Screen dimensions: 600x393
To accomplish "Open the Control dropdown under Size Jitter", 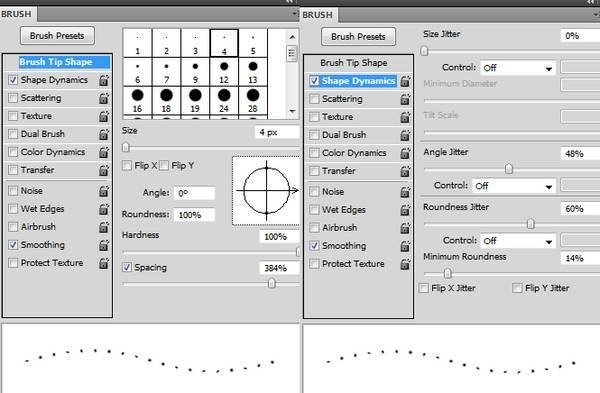I will [518, 68].
